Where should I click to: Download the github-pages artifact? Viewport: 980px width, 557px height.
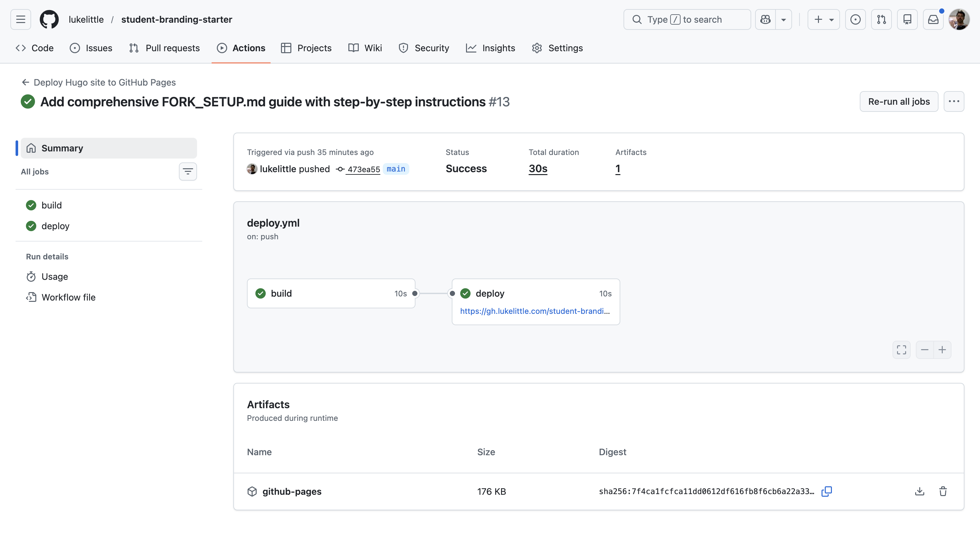(x=920, y=491)
